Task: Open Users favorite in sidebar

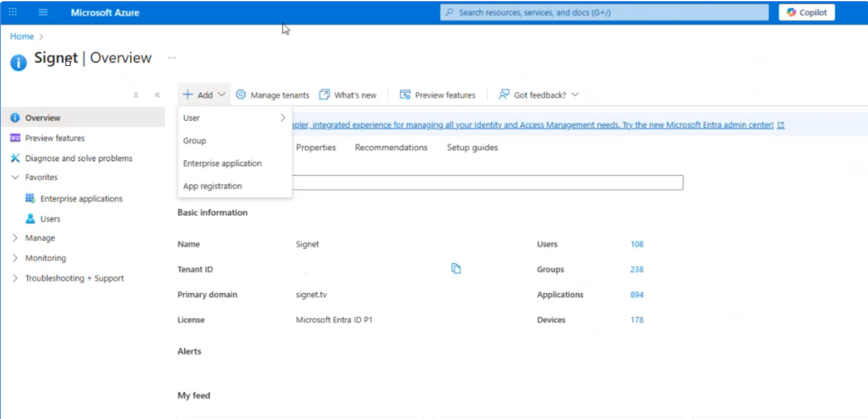Action: point(50,219)
